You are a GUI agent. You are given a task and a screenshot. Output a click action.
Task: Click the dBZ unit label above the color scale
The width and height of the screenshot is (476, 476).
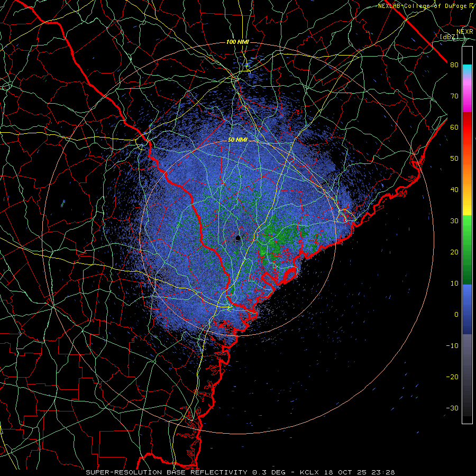[x=449, y=36]
